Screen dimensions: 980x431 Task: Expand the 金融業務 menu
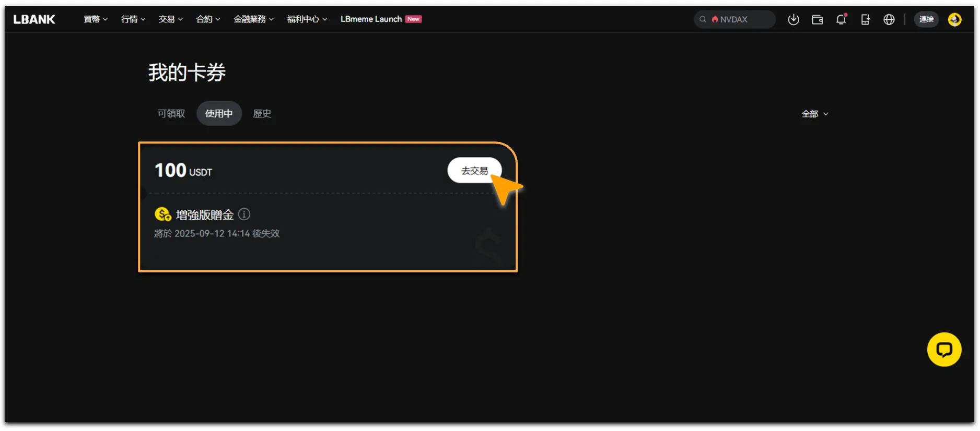253,19
